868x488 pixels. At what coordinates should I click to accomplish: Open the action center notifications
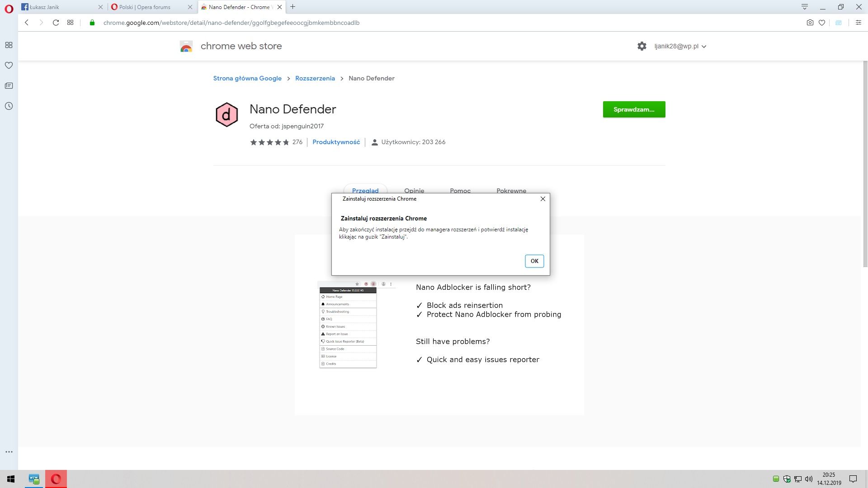[x=853, y=479]
